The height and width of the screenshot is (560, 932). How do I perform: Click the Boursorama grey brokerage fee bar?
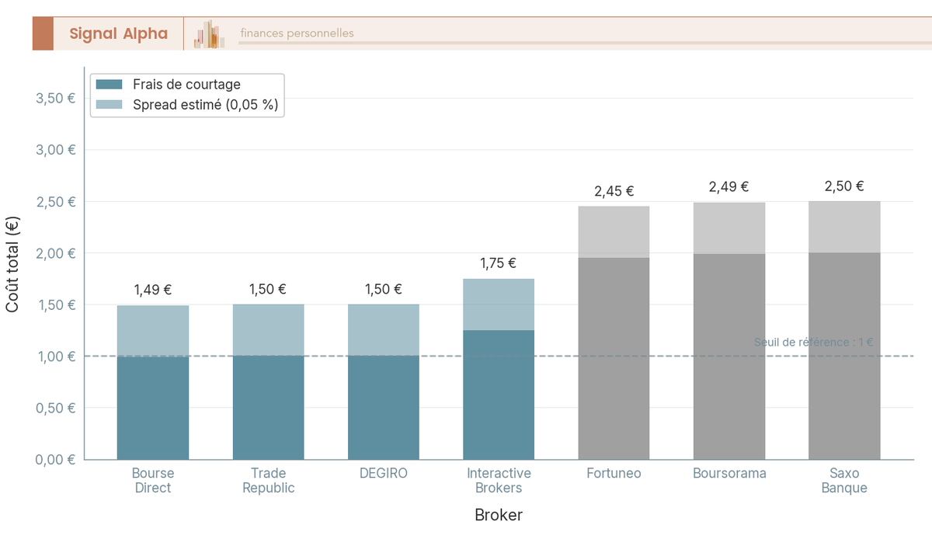pyautogui.click(x=729, y=357)
